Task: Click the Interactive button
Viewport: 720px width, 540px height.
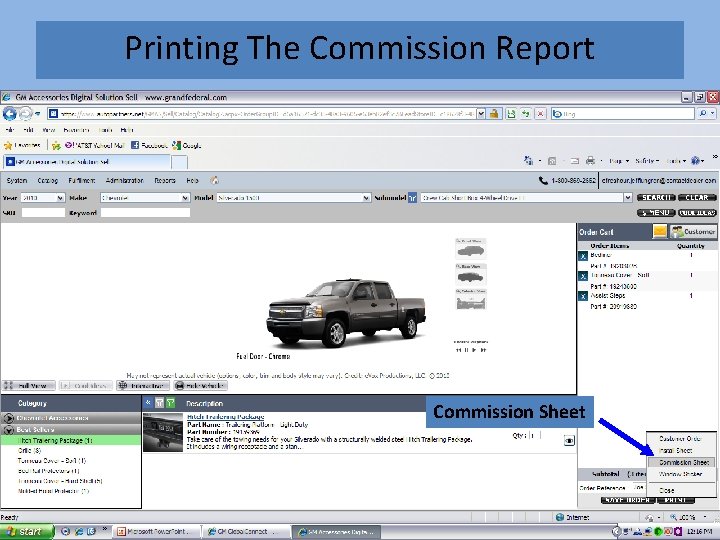Action: (143, 386)
